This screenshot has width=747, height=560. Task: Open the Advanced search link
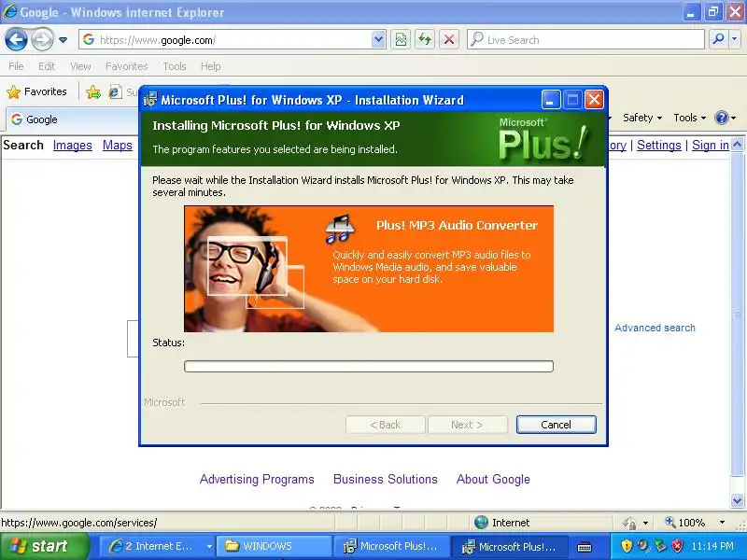pyautogui.click(x=655, y=328)
